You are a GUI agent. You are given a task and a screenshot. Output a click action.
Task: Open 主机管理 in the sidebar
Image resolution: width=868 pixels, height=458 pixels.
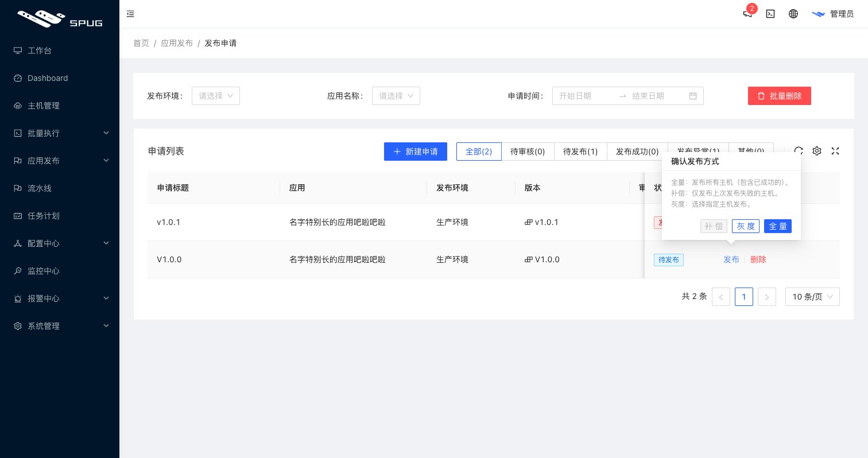(60, 106)
